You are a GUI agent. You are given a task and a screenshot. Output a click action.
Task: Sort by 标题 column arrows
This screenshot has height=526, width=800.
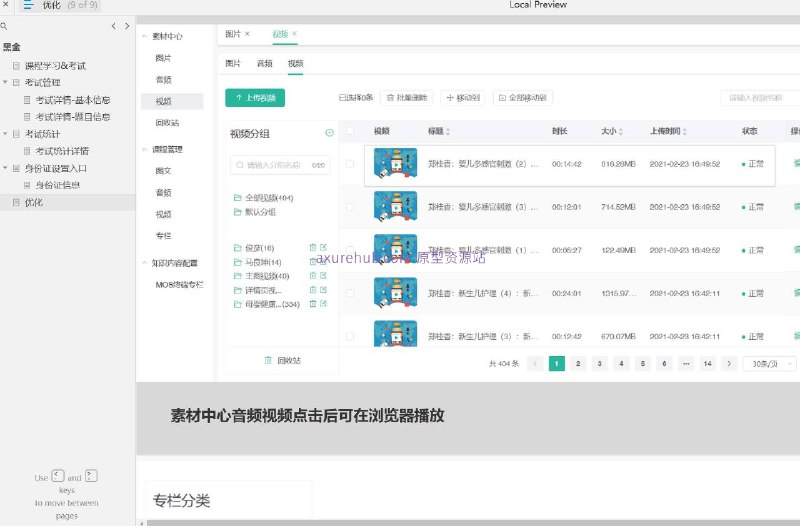448,132
